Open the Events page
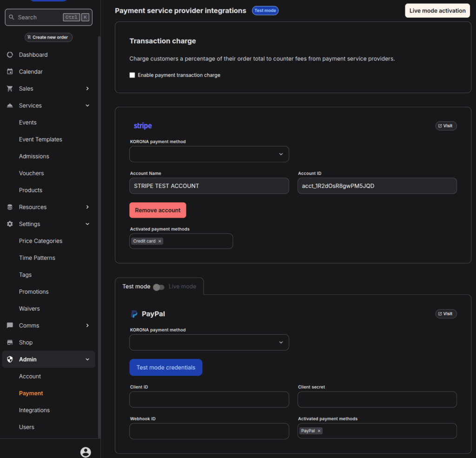This screenshot has height=458, width=476. click(x=27, y=122)
